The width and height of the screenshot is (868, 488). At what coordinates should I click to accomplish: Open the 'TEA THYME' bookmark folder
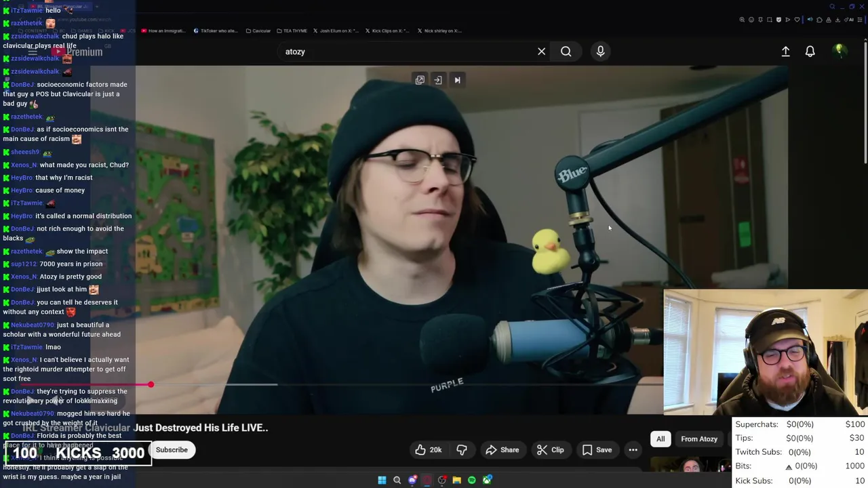(x=292, y=30)
